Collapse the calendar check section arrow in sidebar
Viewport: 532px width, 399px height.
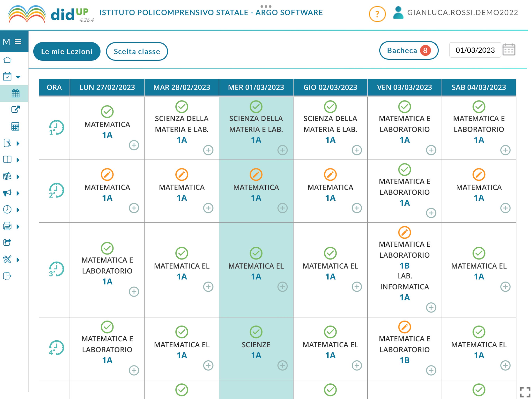point(18,77)
